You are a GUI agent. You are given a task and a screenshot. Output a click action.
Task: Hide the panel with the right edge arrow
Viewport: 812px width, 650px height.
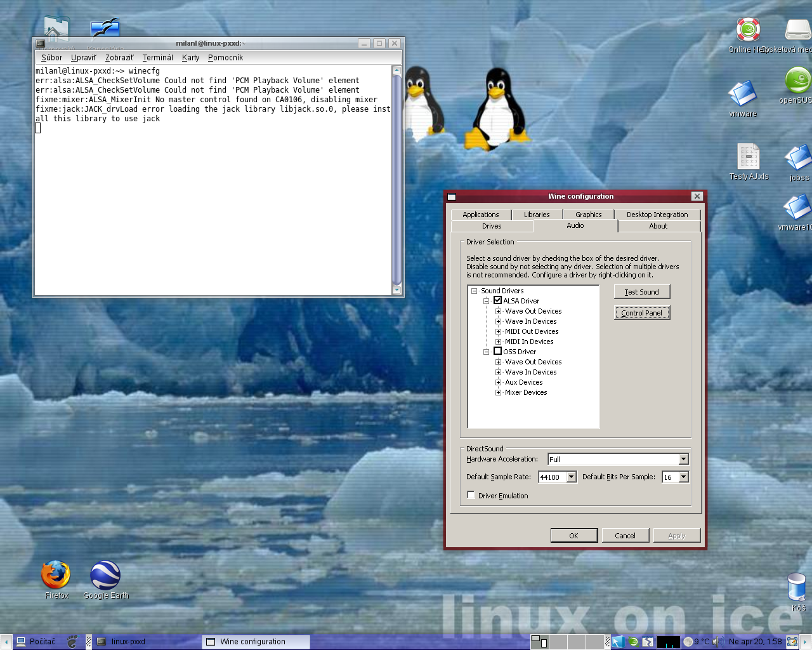(806, 642)
